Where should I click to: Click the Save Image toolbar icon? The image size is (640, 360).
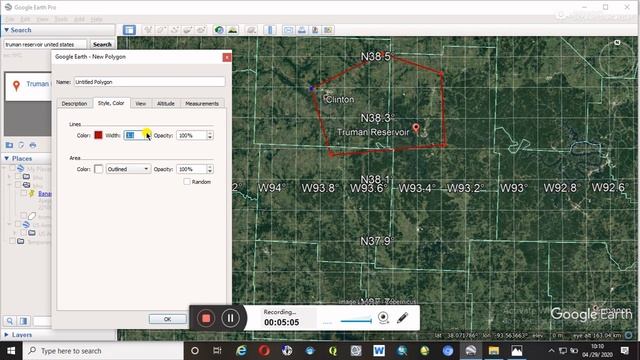[x=315, y=30]
